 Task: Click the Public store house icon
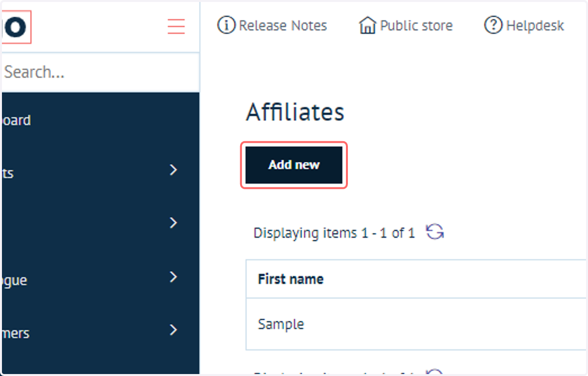(367, 25)
